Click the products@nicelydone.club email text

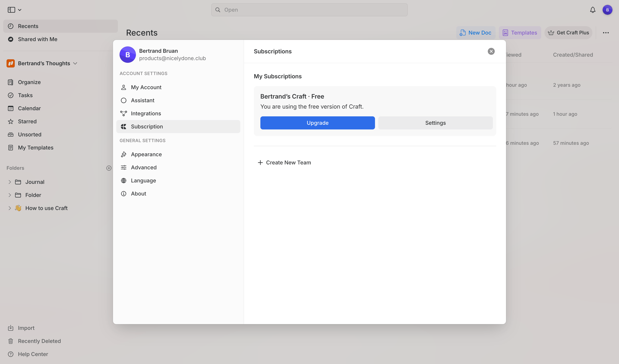coord(173,58)
